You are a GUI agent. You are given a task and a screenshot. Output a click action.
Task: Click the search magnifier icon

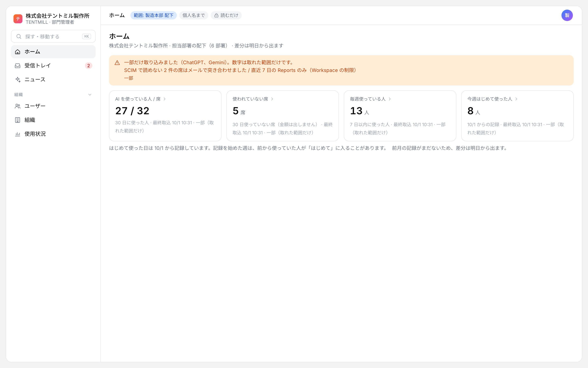click(19, 37)
